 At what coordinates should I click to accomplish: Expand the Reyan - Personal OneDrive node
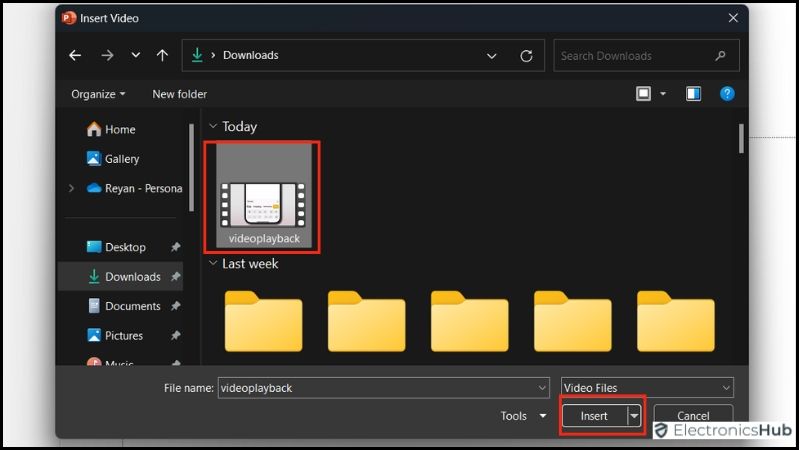pos(71,188)
